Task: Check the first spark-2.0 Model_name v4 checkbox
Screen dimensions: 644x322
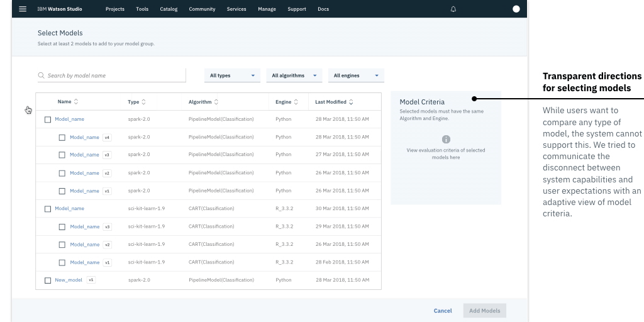Action: 62,138
